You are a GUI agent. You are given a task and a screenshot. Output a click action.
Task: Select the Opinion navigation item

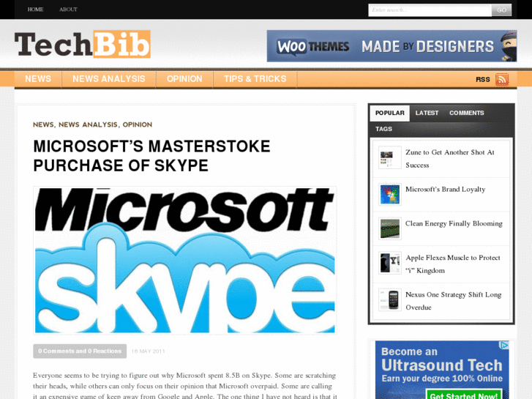[x=184, y=79]
